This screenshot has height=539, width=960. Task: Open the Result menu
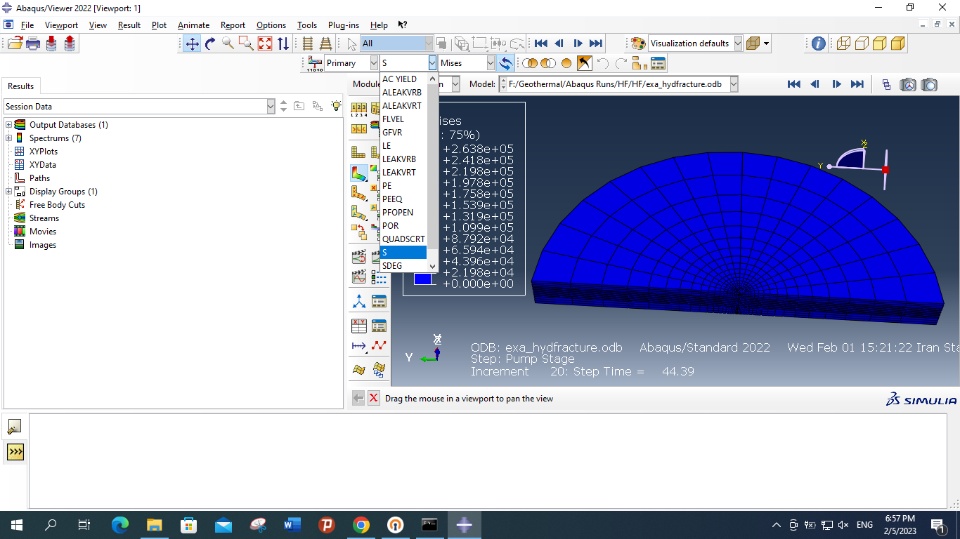[x=129, y=25]
